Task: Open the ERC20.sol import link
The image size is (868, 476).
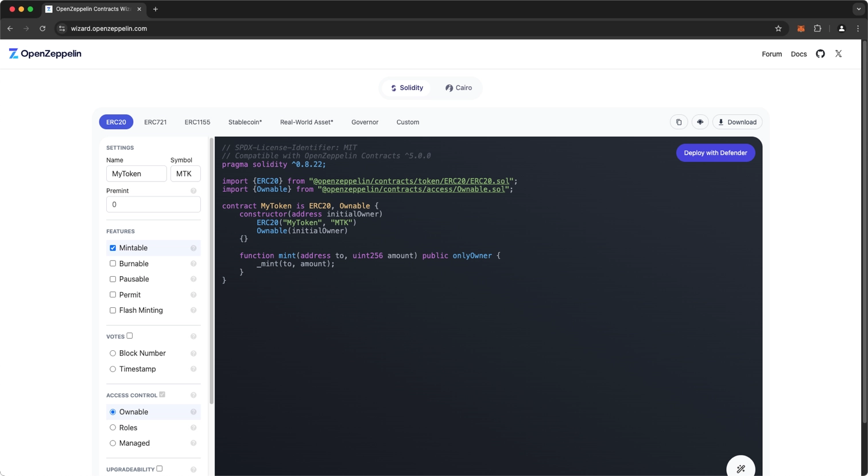Action: 411,181
